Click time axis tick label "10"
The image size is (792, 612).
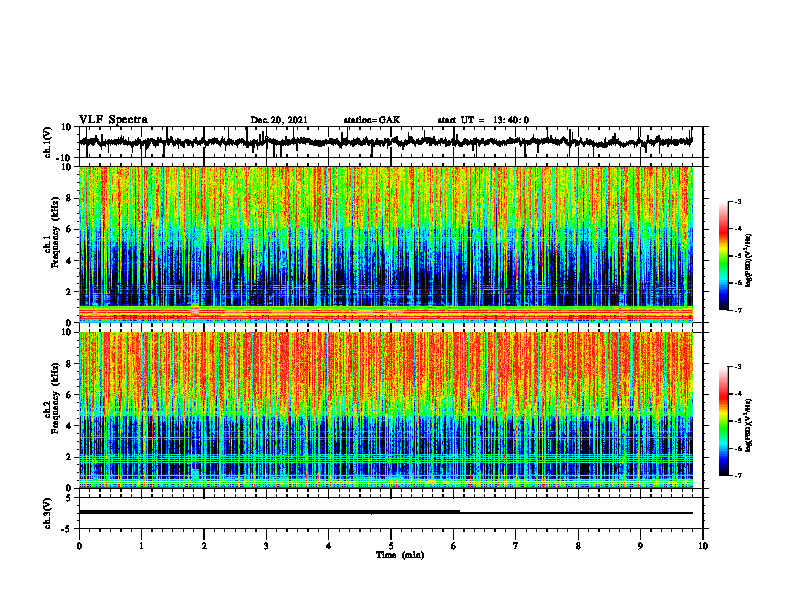click(703, 546)
